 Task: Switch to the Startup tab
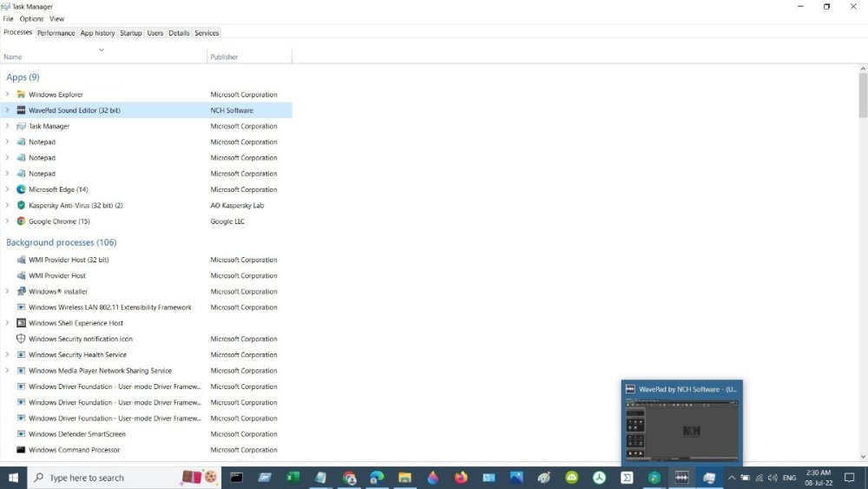(131, 33)
